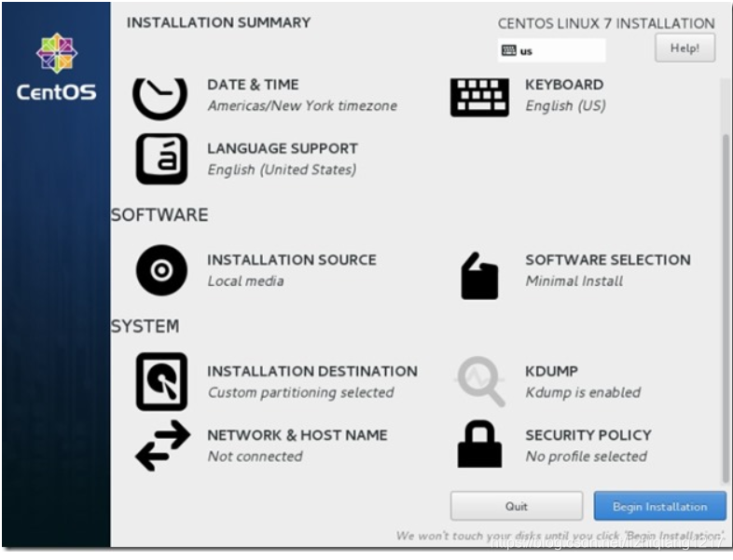Click 'Kdump is enabled' status text
Screen dimensions: 733x560
[x=583, y=392]
